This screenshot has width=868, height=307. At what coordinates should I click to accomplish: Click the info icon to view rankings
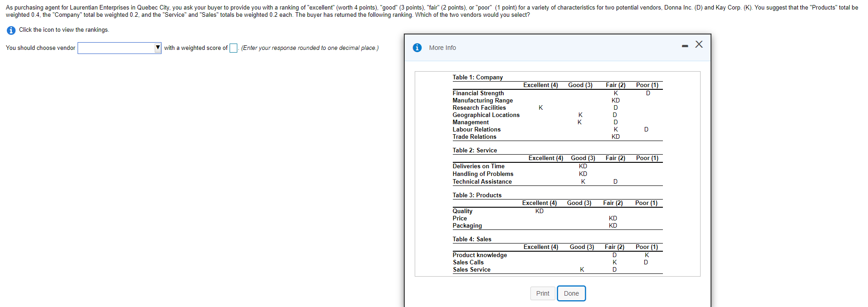click(x=11, y=30)
